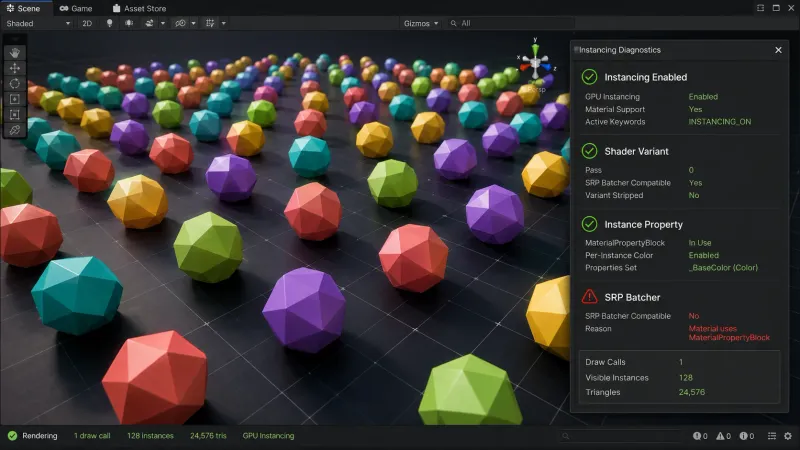Viewport: 800px width, 450px height.
Task: Open the Asset Store tab
Action: click(x=139, y=8)
